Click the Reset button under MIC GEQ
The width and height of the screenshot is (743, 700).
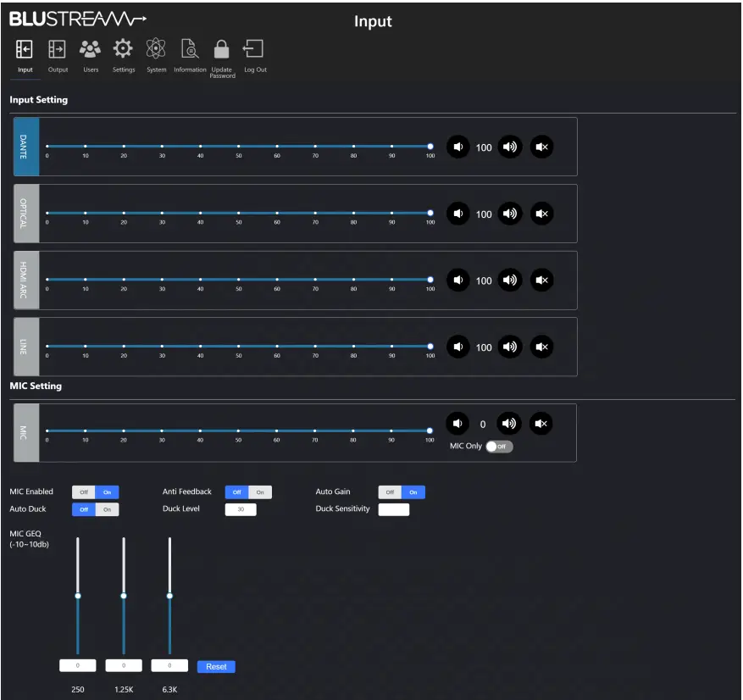click(216, 667)
